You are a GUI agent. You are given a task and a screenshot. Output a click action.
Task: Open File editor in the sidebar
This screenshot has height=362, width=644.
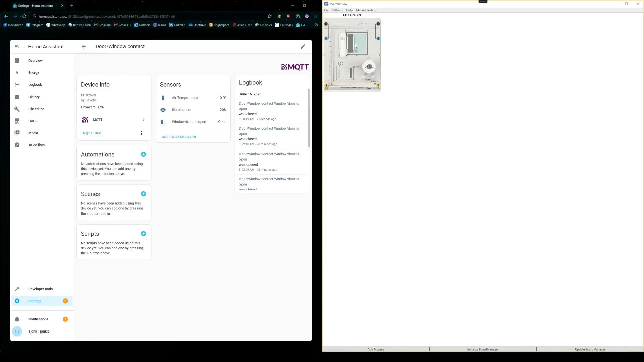click(x=42, y=109)
